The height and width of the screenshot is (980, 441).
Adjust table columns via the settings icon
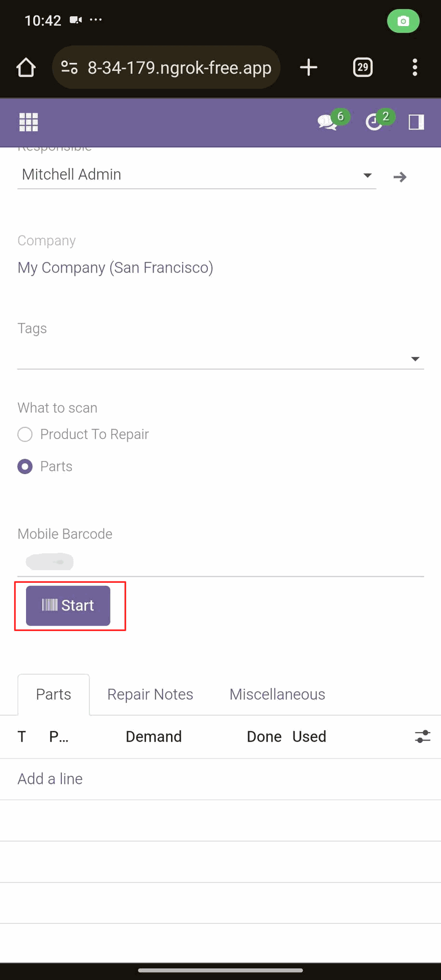click(x=423, y=737)
